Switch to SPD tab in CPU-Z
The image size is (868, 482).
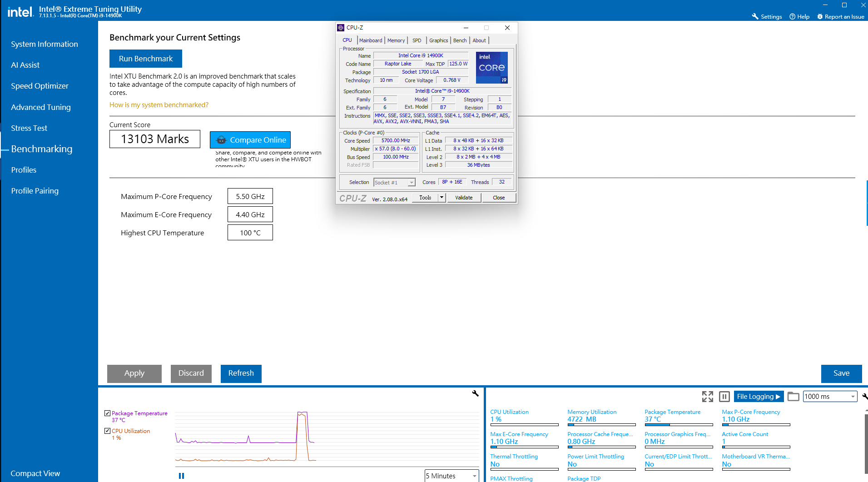point(417,40)
